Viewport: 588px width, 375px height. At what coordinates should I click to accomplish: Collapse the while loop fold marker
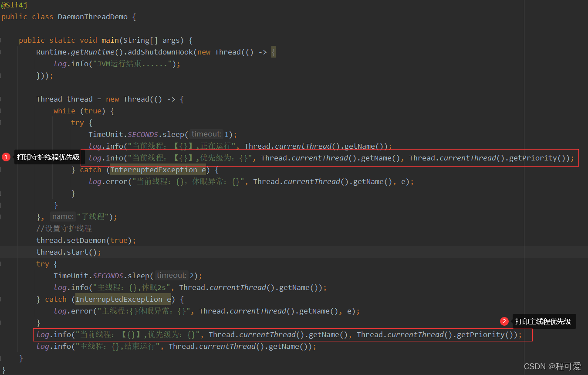tap(1, 111)
